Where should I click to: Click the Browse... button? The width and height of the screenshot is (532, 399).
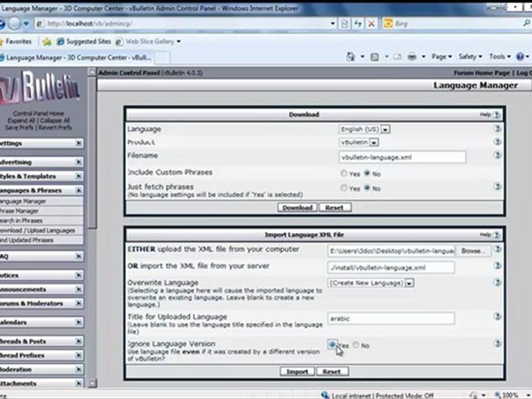[x=473, y=251]
